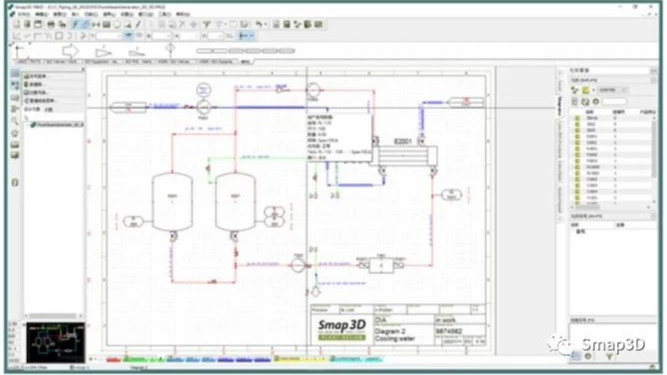This screenshot has width=667, height=375.
Task: Click the yellow-green icon with dropdown arrow
Action: 587,90
